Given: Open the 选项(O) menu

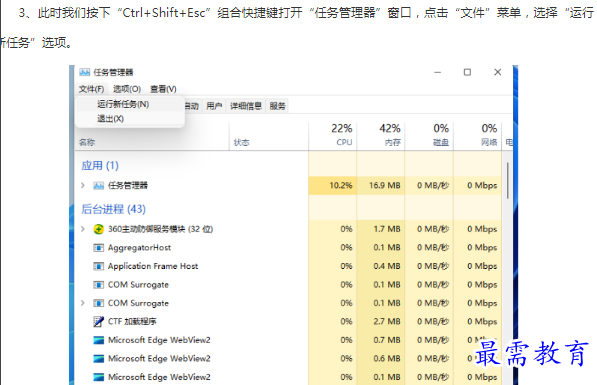Looking at the screenshot, I should pyautogui.click(x=127, y=89).
